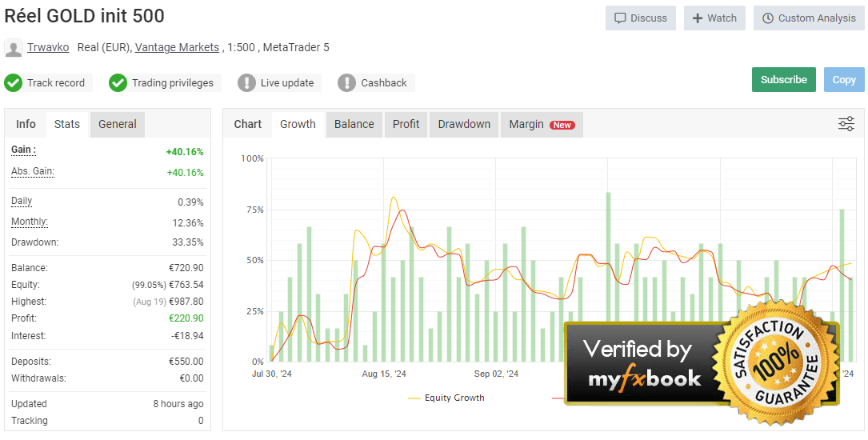Click the Tracking row value 0
Screen dimensions: 868x440
201,421
